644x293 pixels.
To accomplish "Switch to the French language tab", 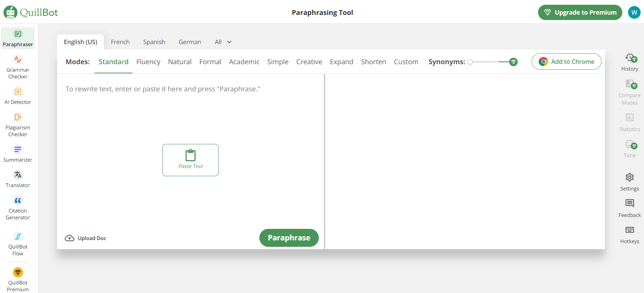I will [120, 42].
